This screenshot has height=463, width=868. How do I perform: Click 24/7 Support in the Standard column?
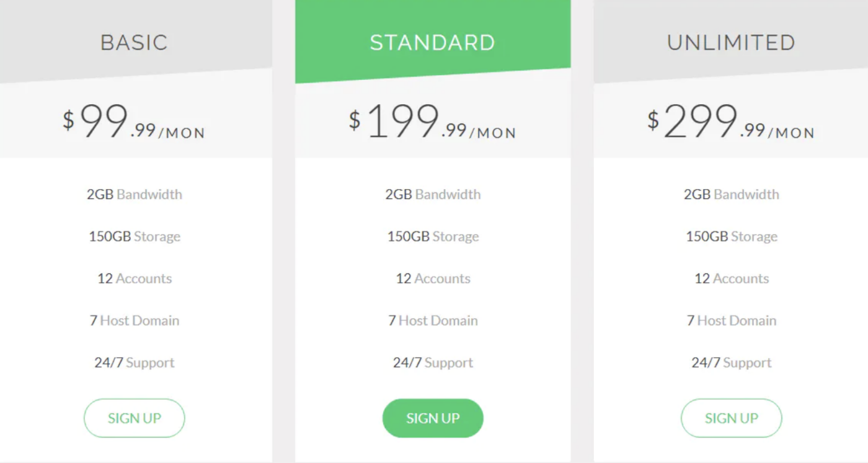pyautogui.click(x=433, y=363)
